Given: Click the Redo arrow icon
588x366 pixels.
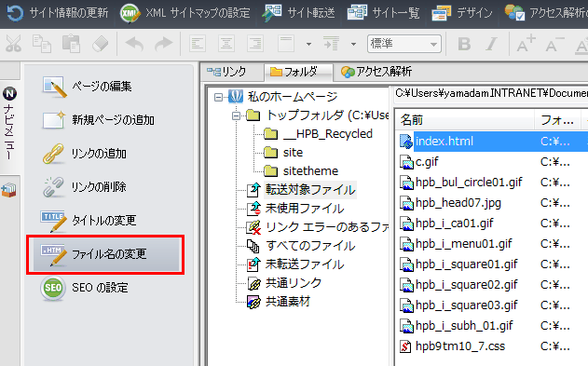Looking at the screenshot, I should [163, 44].
